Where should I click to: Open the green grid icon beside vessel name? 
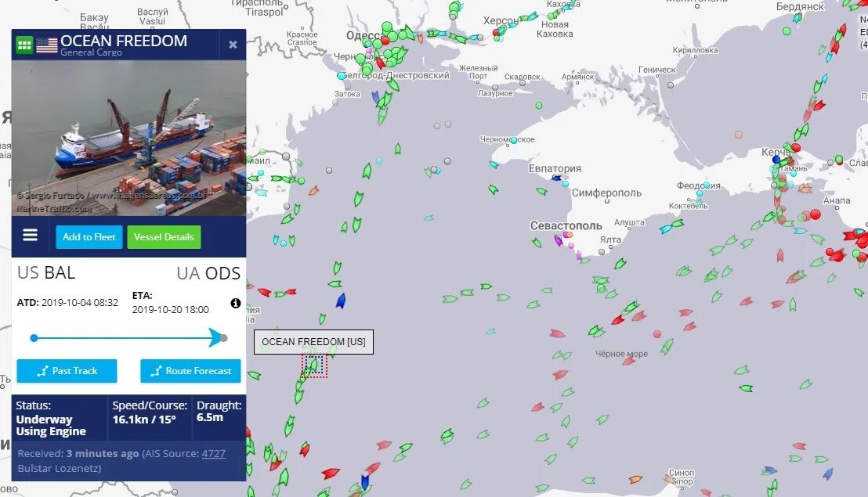tap(24, 45)
